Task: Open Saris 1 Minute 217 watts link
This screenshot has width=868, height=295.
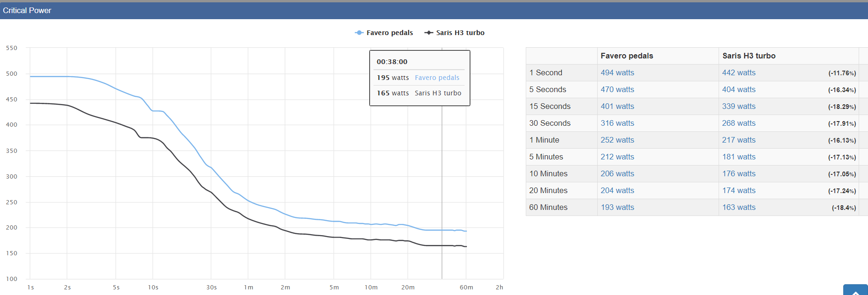Action: click(x=739, y=140)
